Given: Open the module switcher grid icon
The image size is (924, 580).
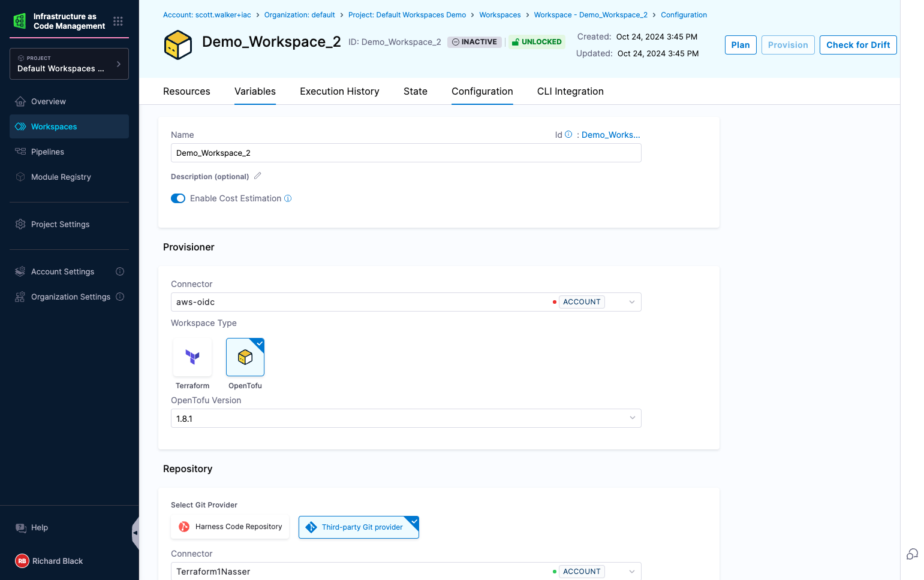Looking at the screenshot, I should point(118,21).
